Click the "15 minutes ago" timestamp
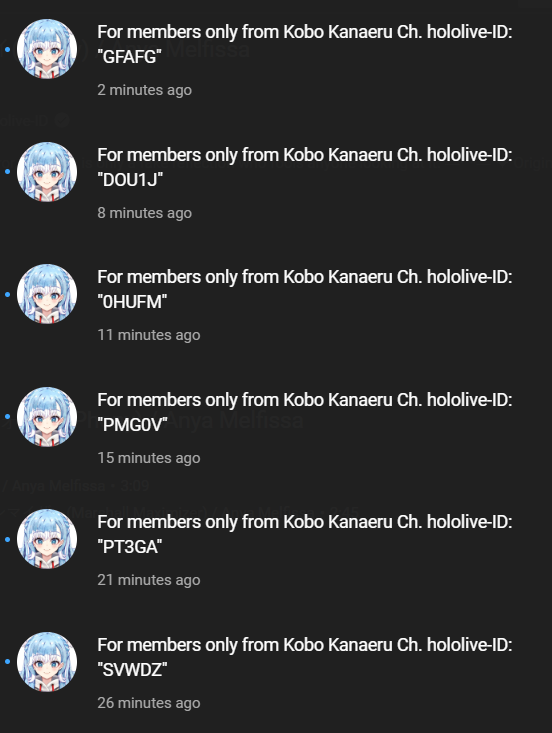 [x=149, y=458]
